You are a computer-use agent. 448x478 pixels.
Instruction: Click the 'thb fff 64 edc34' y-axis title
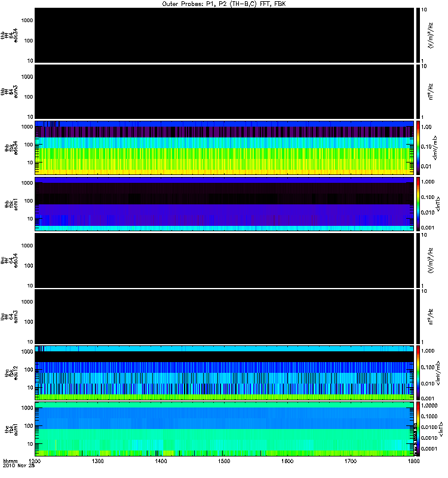(9, 35)
